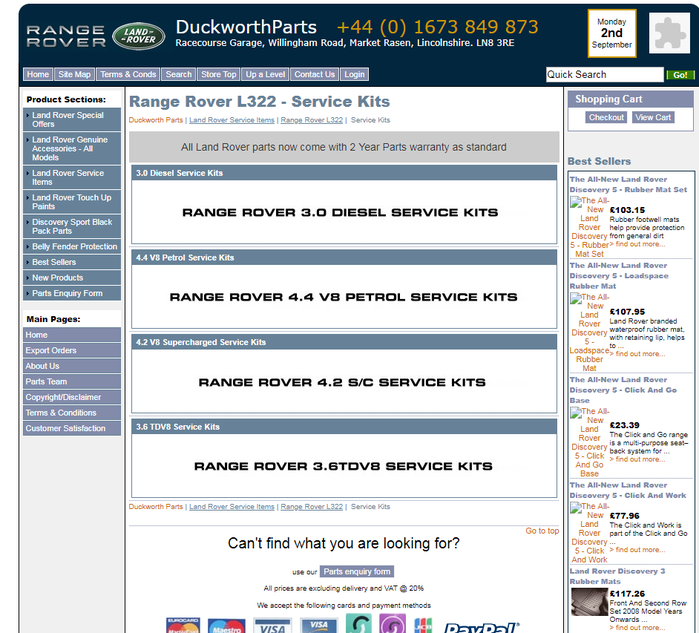Click the Parts enquiry form button
Image resolution: width=699 pixels, height=633 pixels.
pos(357,571)
